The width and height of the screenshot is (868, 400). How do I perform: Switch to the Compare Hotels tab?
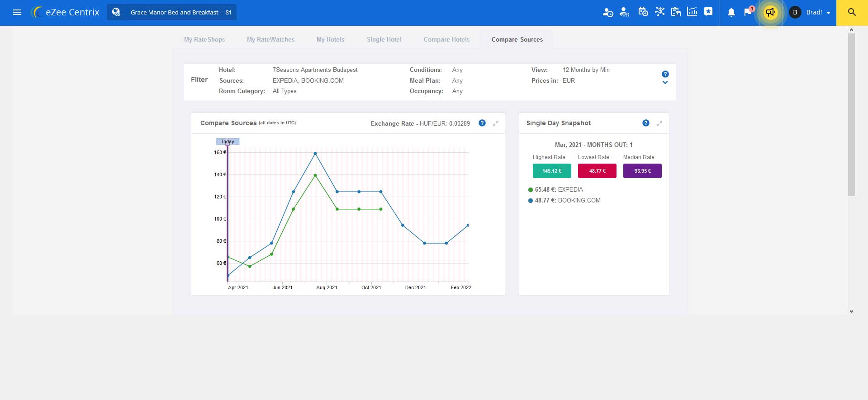click(x=446, y=40)
